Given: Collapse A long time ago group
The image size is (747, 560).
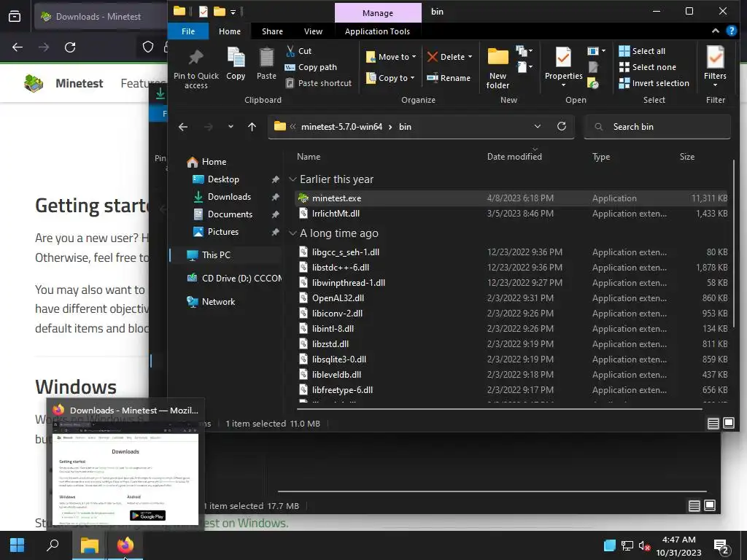Looking at the screenshot, I should [293, 233].
